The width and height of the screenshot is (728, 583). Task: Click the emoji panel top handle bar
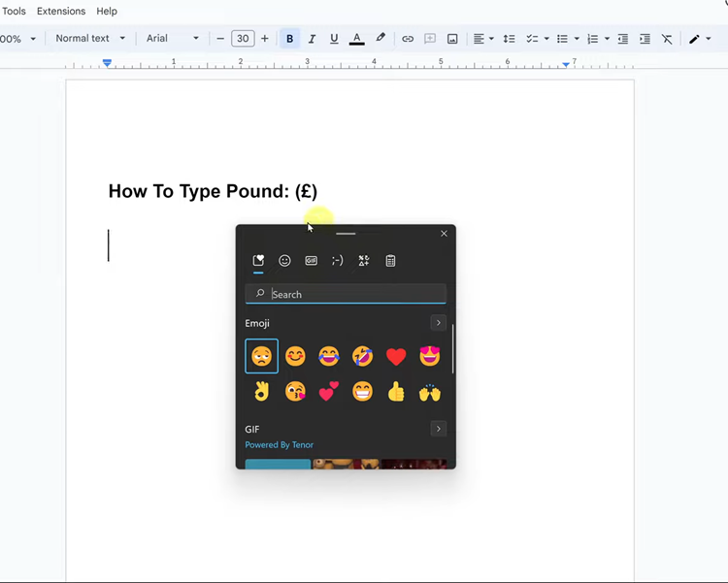(346, 234)
